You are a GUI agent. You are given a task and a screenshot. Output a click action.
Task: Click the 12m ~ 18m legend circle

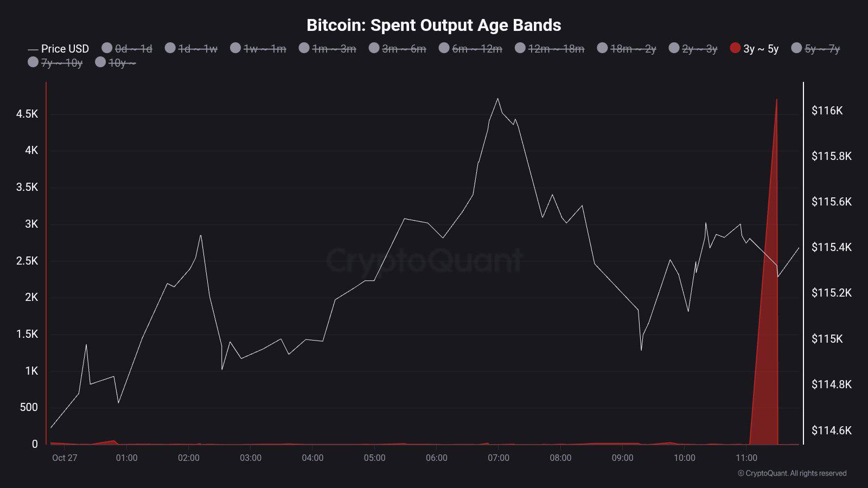[520, 48]
